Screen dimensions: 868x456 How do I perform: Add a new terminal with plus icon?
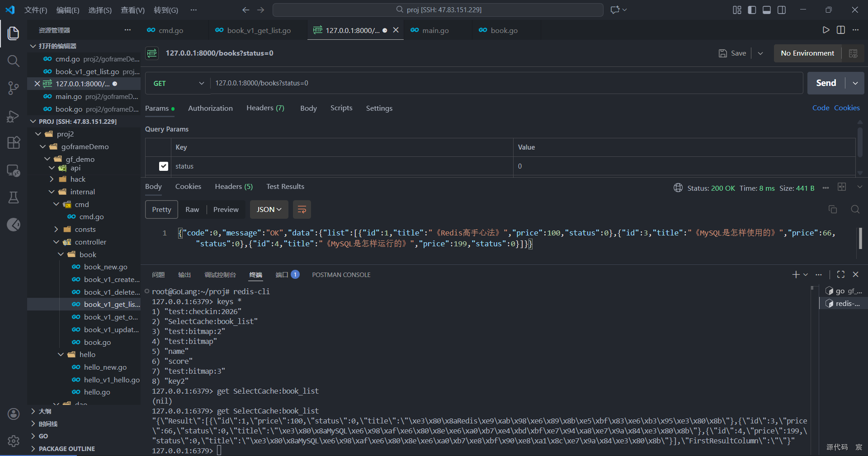pos(796,274)
